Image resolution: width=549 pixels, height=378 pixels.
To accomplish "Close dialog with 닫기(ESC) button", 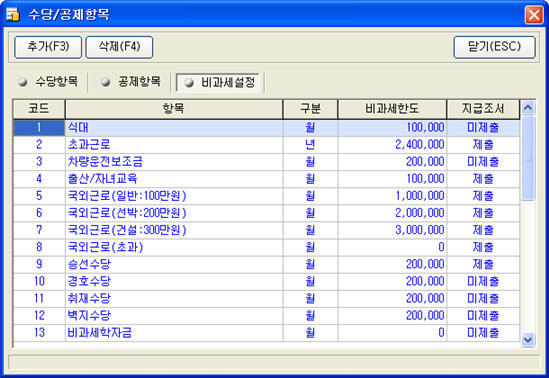I will point(494,47).
